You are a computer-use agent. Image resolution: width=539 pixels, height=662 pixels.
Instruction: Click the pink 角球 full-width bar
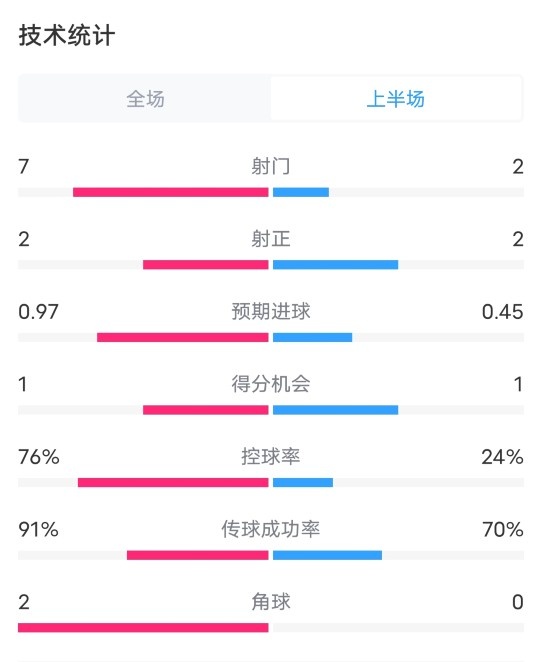pos(143,627)
